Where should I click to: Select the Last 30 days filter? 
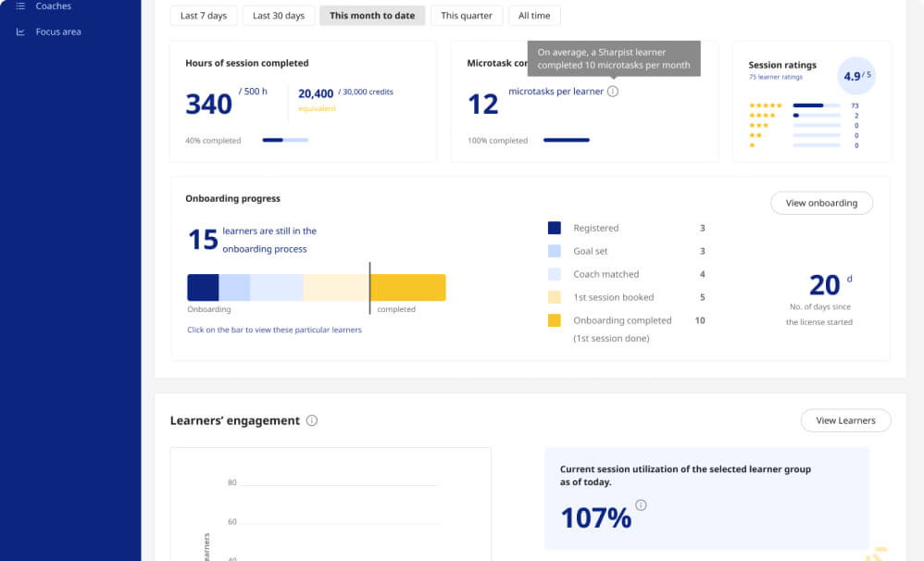pos(279,16)
